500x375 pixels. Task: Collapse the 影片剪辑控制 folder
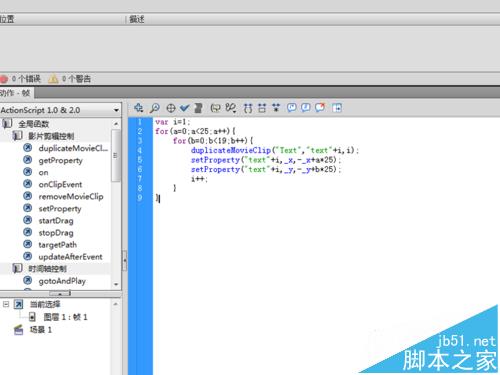click(x=17, y=136)
